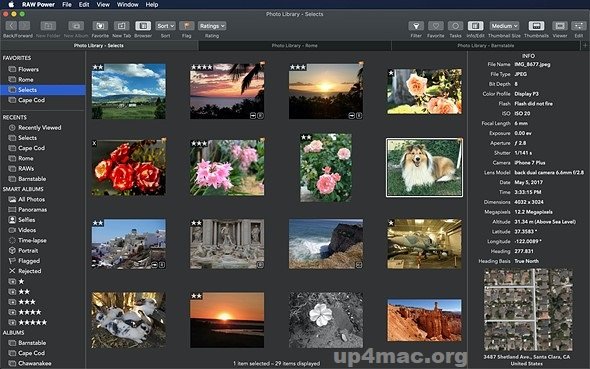This screenshot has width=590, height=369.
Task: Open the File menu
Action: click(67, 5)
